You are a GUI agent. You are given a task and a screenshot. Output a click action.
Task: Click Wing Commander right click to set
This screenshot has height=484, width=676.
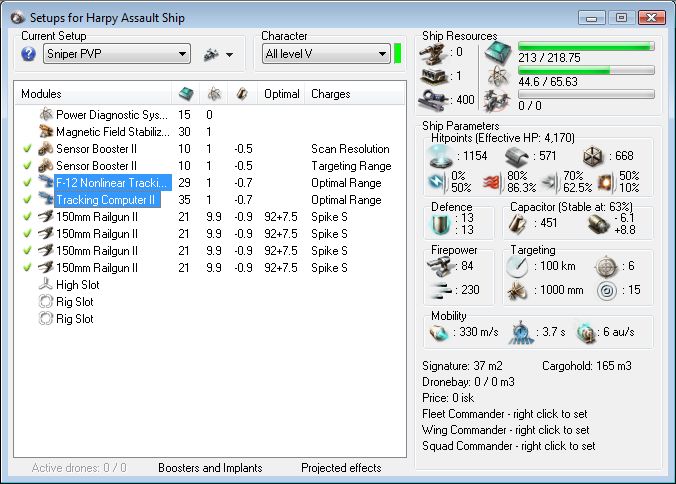506,430
